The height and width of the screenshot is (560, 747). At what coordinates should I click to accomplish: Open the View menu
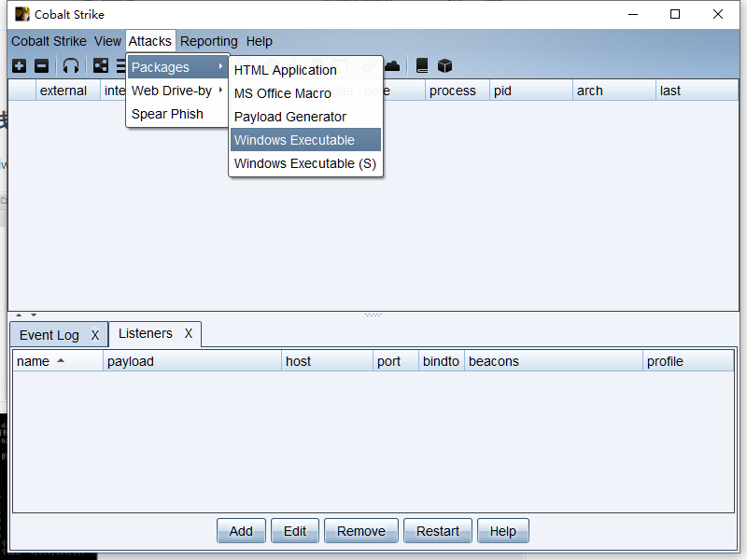[107, 41]
